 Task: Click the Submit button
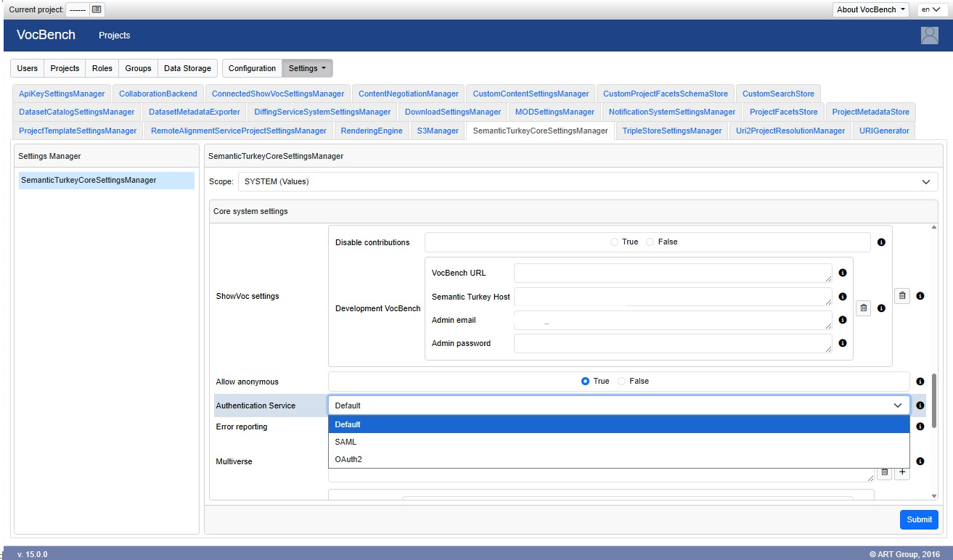(x=918, y=519)
